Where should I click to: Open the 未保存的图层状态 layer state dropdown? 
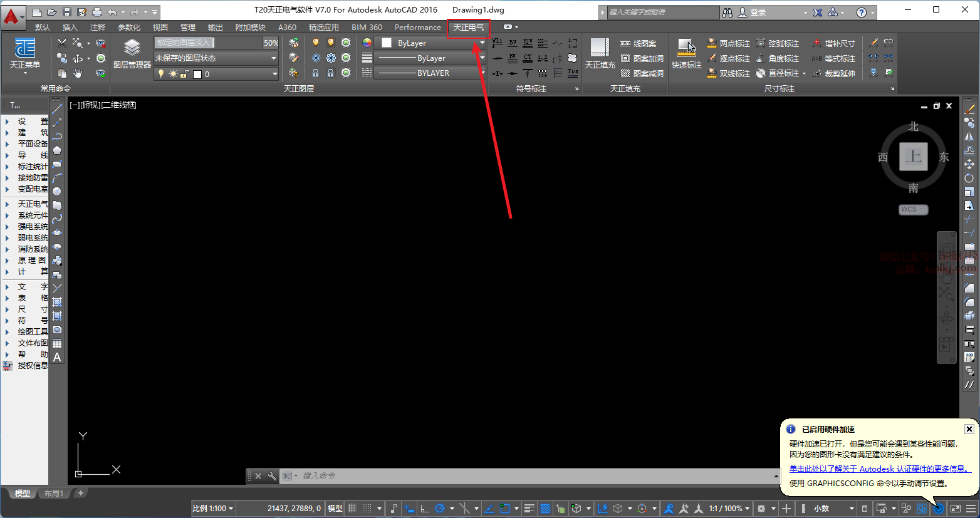[x=216, y=58]
